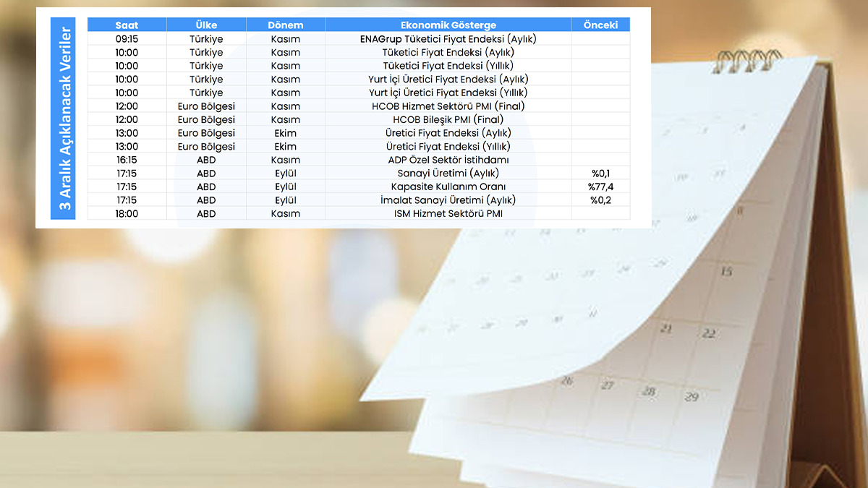Click the %0,2 previous value cell

coord(600,200)
